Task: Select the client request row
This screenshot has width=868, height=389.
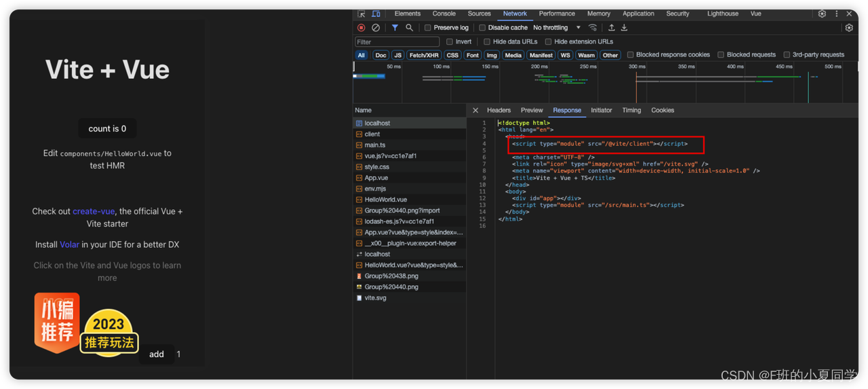Action: click(x=410, y=134)
